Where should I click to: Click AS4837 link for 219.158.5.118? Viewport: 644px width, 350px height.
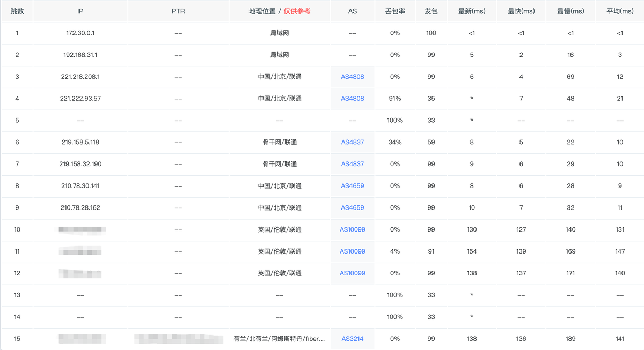pyautogui.click(x=353, y=142)
